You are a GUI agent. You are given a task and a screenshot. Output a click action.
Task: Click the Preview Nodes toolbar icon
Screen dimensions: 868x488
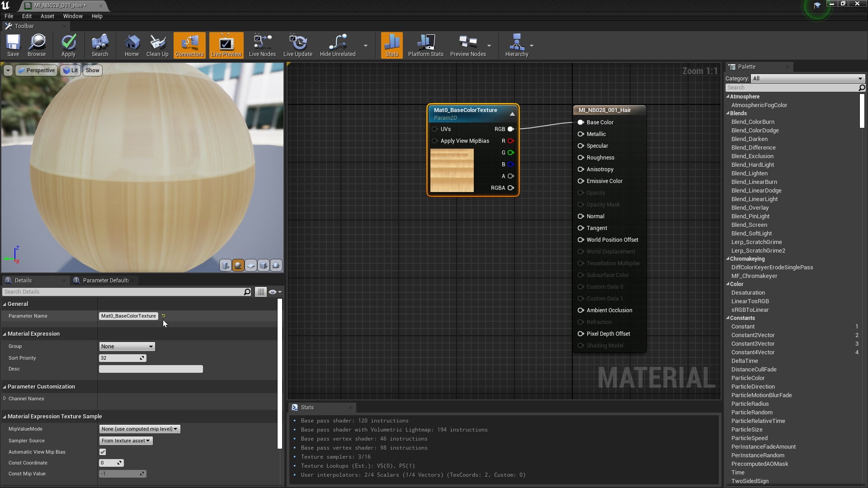tap(468, 45)
